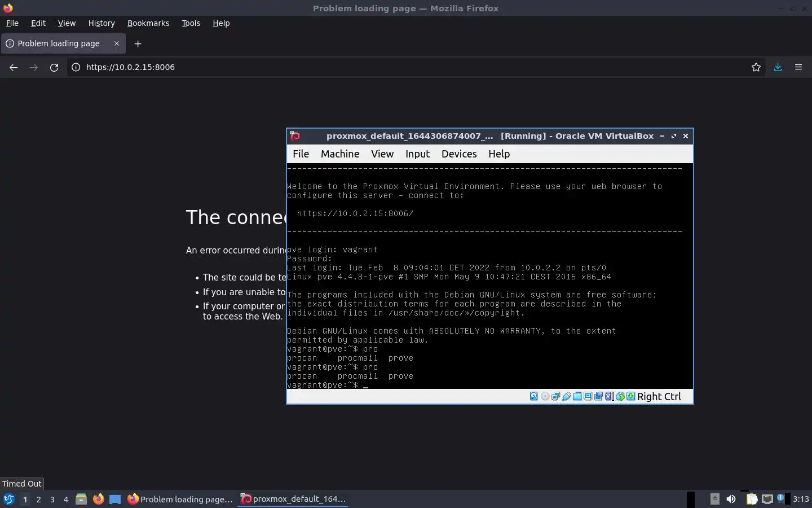Open the desktop start menu icon in taskbar

pyautogui.click(x=8, y=499)
